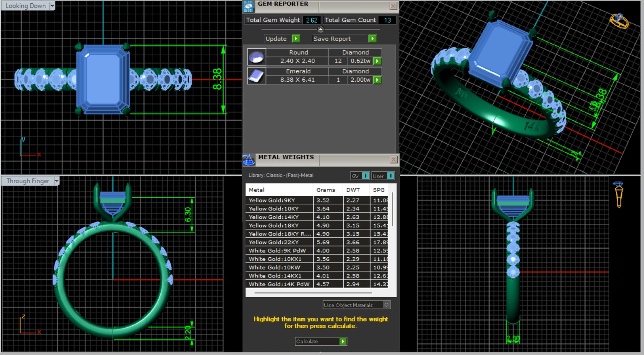Click the horizontal scrollbar under the metal table
The height and width of the screenshot is (355, 644).
click(x=313, y=293)
